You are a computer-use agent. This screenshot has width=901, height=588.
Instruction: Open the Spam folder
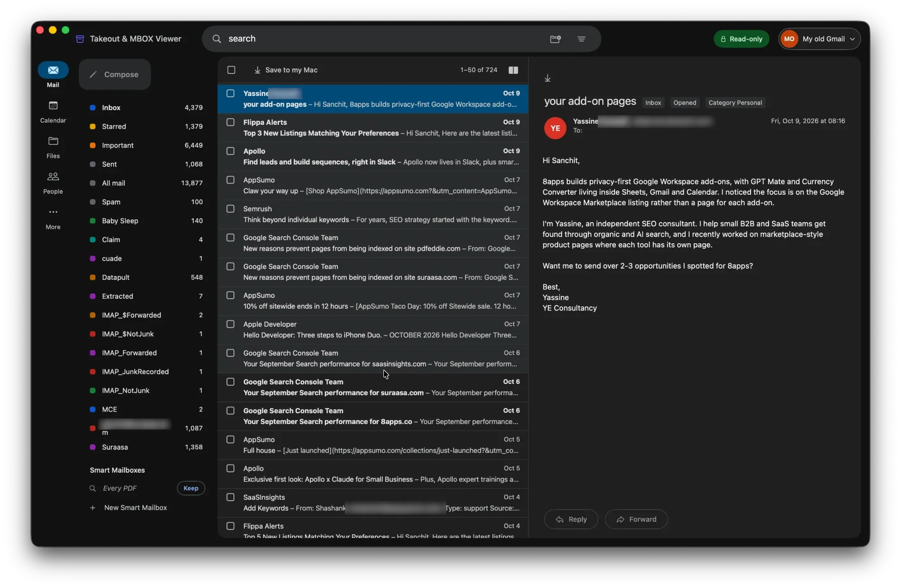146,202
